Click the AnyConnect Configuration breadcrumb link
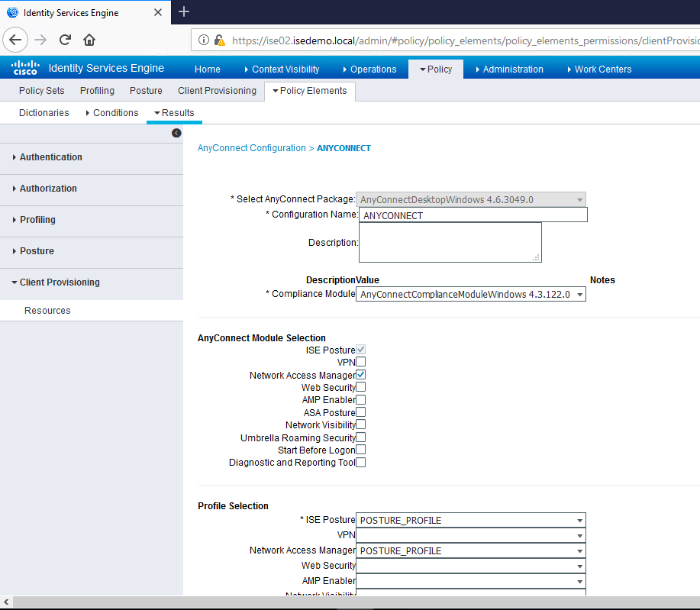This screenshot has height=610, width=700. [x=252, y=148]
